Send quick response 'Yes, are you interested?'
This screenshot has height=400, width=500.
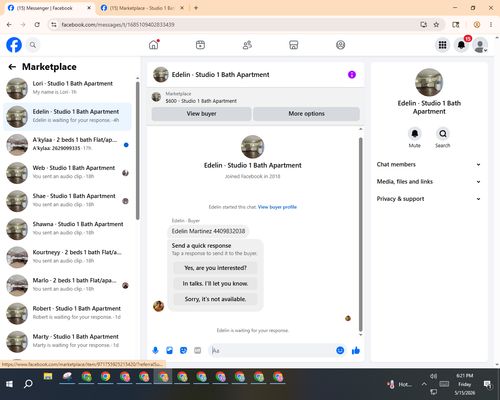215,268
